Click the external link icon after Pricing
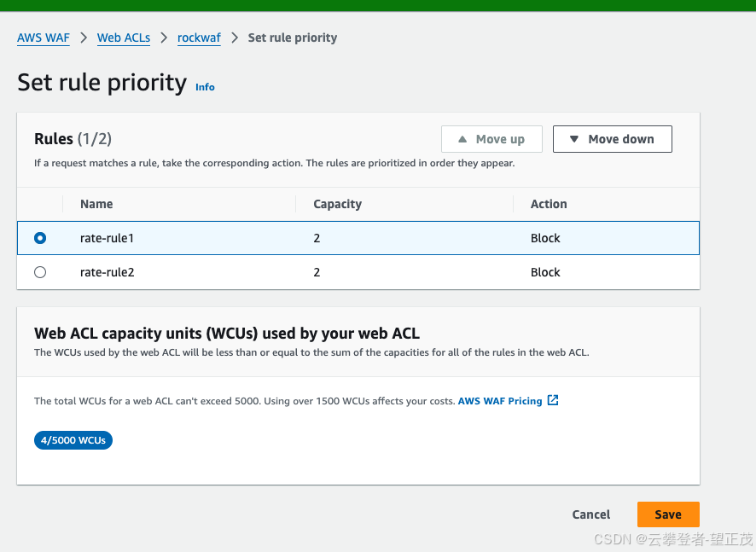This screenshot has width=756, height=552. click(x=553, y=400)
